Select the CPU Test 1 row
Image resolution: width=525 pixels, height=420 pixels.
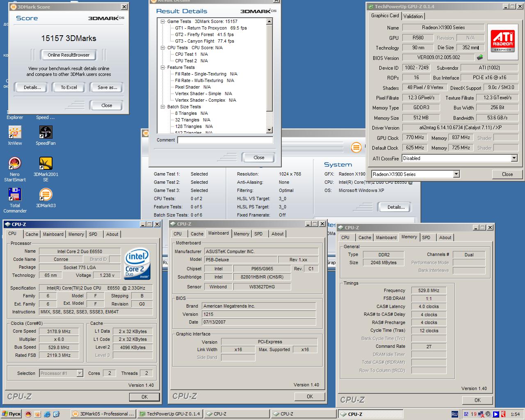(191, 54)
